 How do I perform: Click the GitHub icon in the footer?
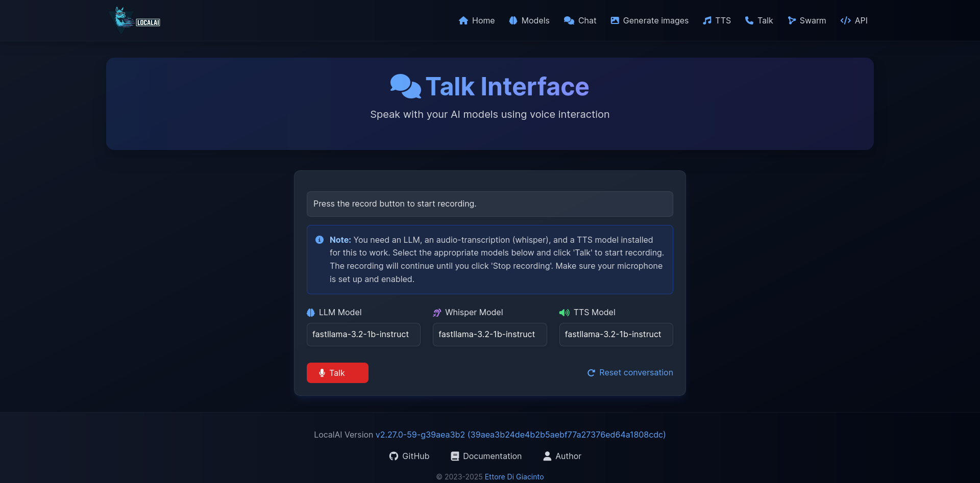point(393,456)
